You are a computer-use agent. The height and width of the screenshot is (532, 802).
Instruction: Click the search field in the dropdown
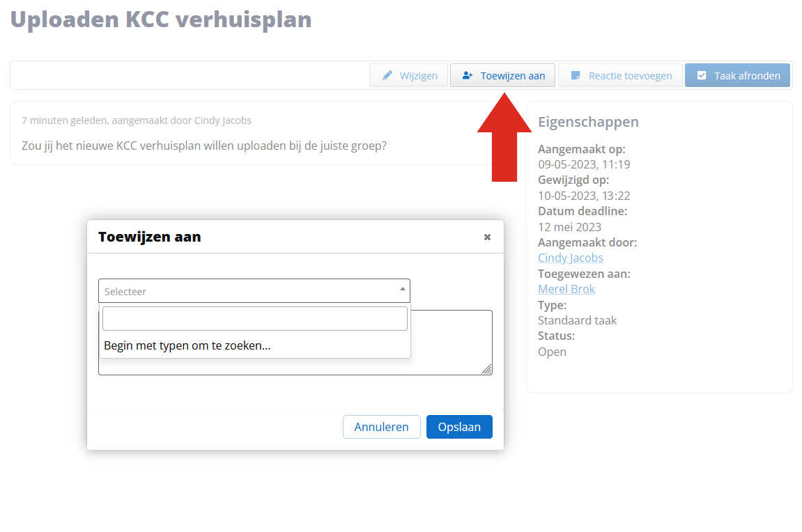(x=255, y=318)
